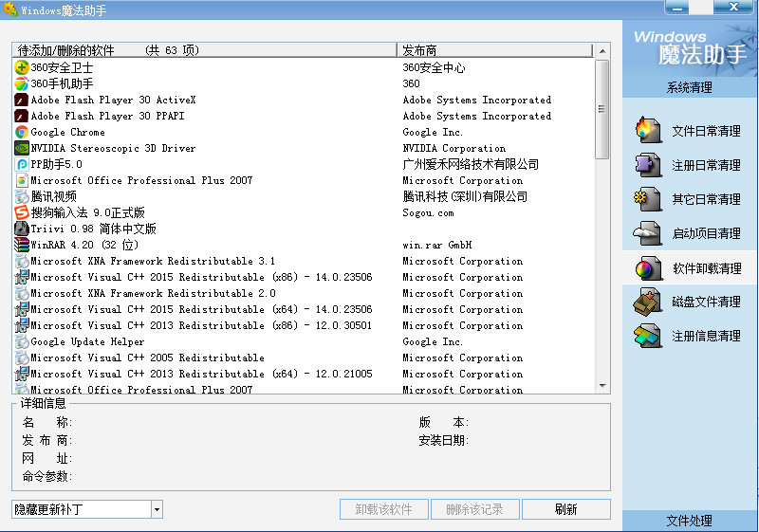Click Visual C++ 2005 Redistributable icon
Image resolution: width=759 pixels, height=532 pixels.
(22, 358)
